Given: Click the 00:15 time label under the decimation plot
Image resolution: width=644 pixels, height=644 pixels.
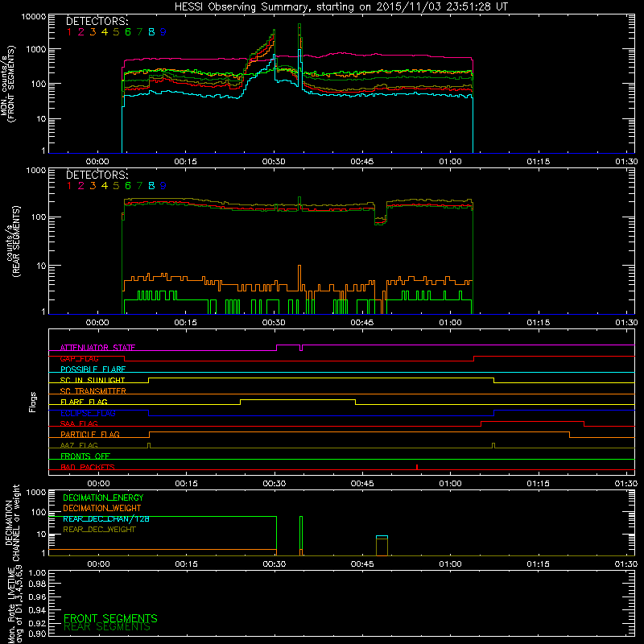Looking at the screenshot, I should (186, 564).
